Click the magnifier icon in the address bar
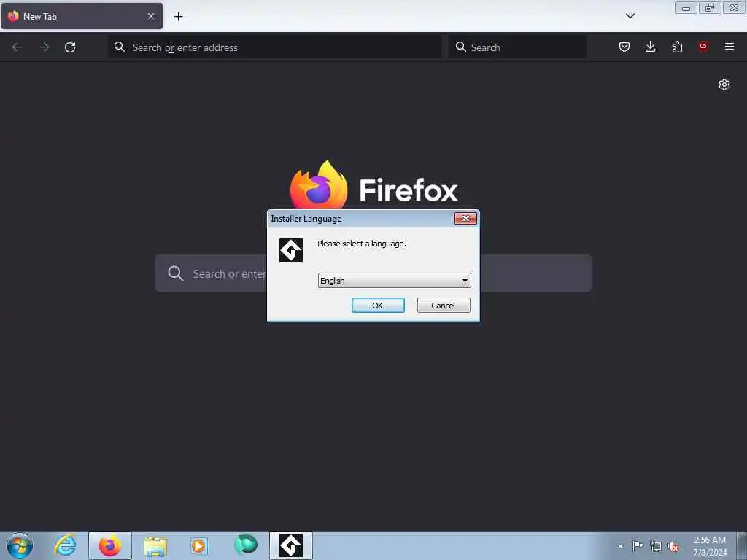 tap(120, 47)
